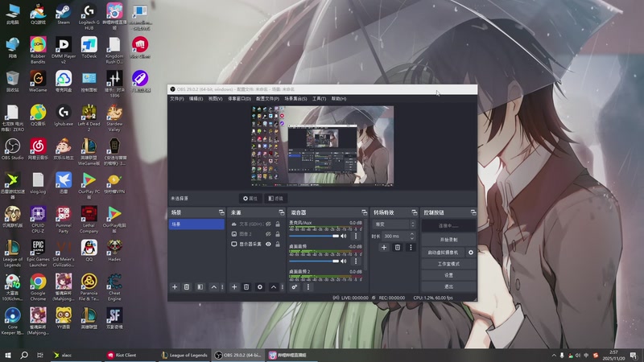644x362 pixels.
Task: Open the Tools menu in OBS
Action: pyautogui.click(x=319, y=99)
